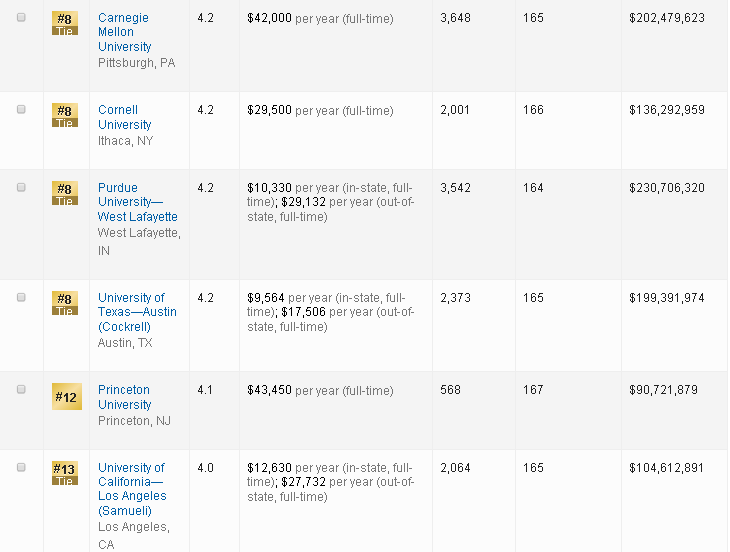Screen dimensions: 730x552
Task: Open University of California—Los Angeles (Samueli) link
Action: 132,489
